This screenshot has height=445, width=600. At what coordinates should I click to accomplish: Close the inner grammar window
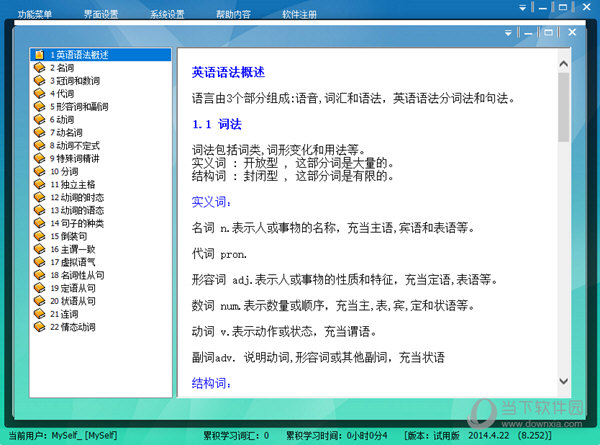(x=572, y=32)
